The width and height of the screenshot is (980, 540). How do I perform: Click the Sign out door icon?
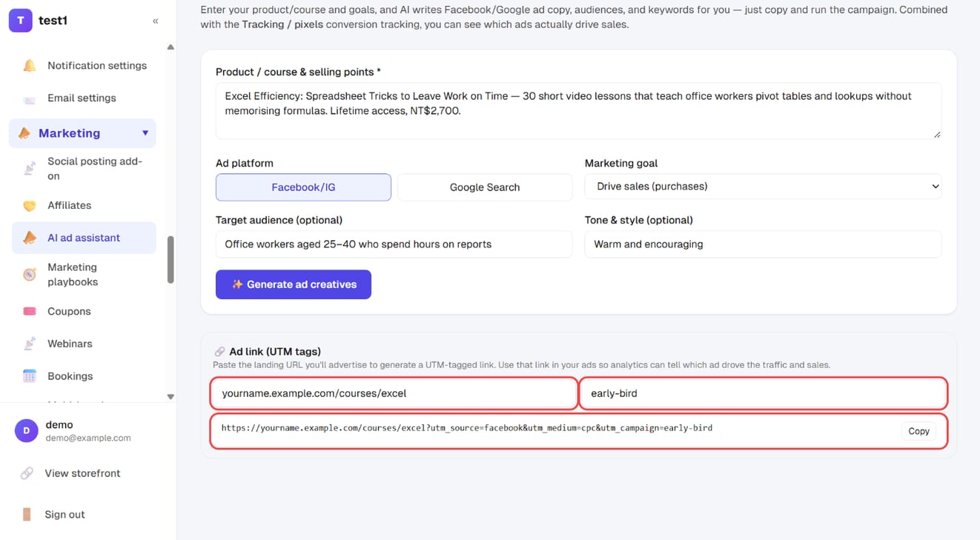pos(27,515)
